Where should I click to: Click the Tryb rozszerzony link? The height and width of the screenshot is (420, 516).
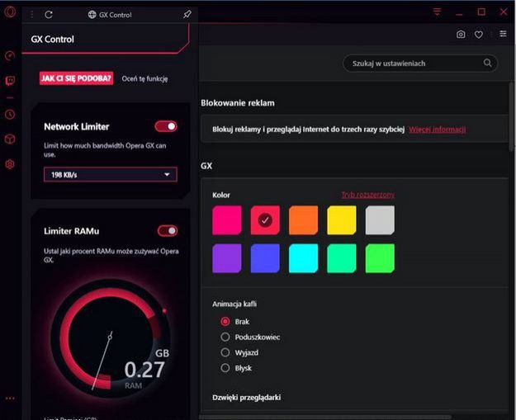tap(368, 195)
